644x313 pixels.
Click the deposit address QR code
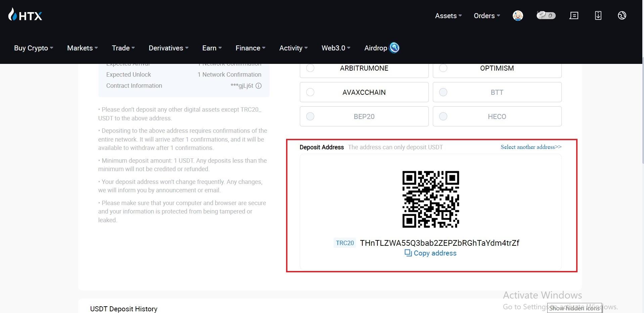(x=431, y=199)
